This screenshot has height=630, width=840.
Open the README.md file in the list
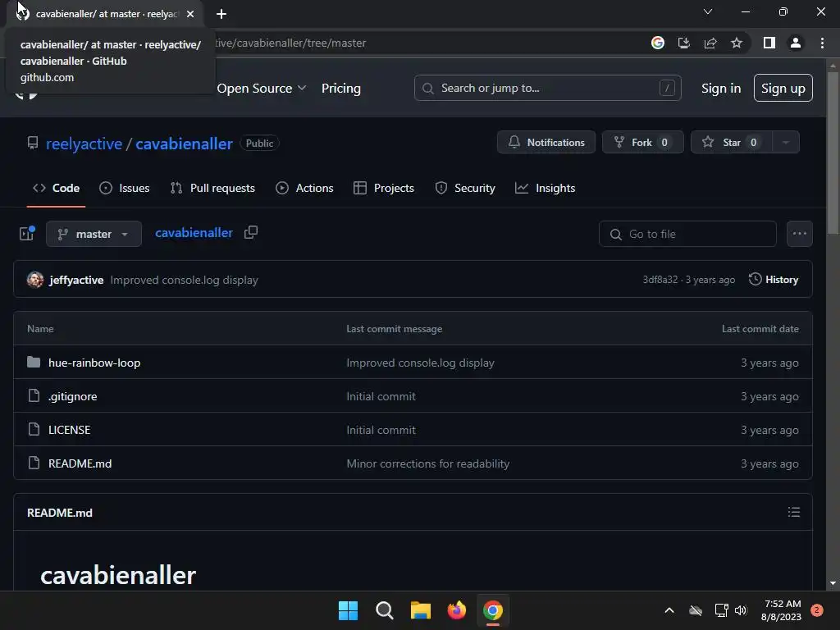click(x=80, y=464)
